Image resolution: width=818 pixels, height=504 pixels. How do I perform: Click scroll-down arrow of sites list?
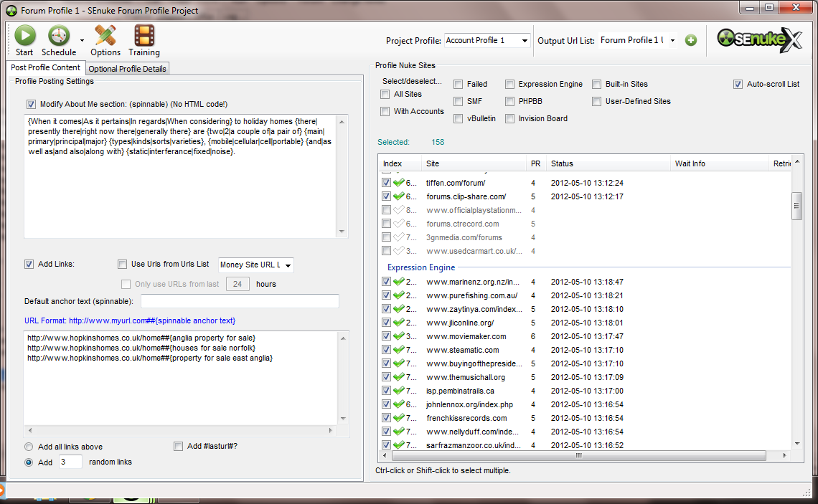tap(796, 444)
